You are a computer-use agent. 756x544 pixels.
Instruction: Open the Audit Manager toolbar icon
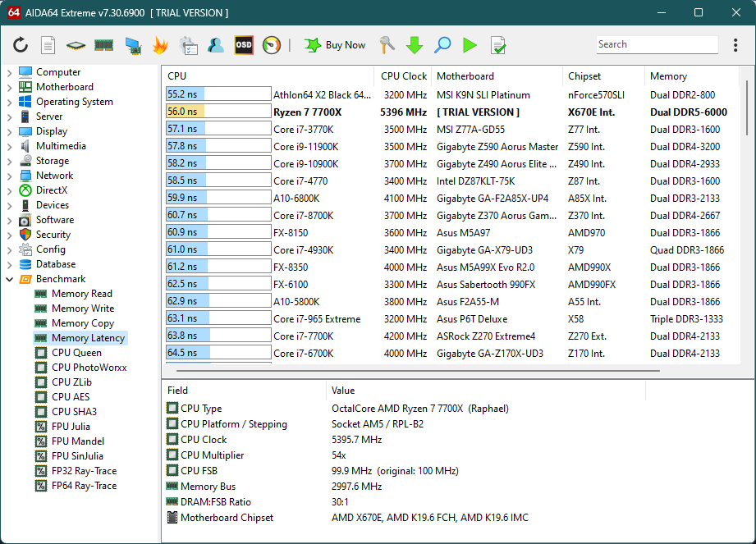coord(188,45)
